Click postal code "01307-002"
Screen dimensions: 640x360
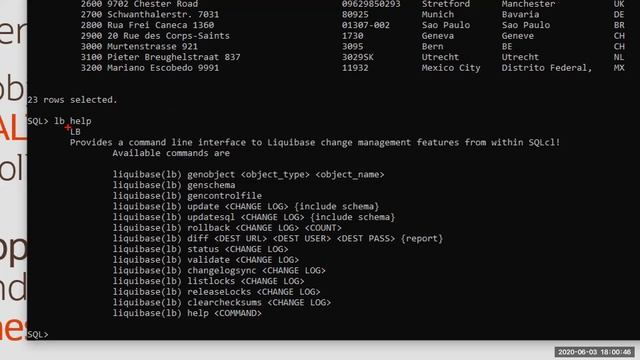tap(366, 25)
